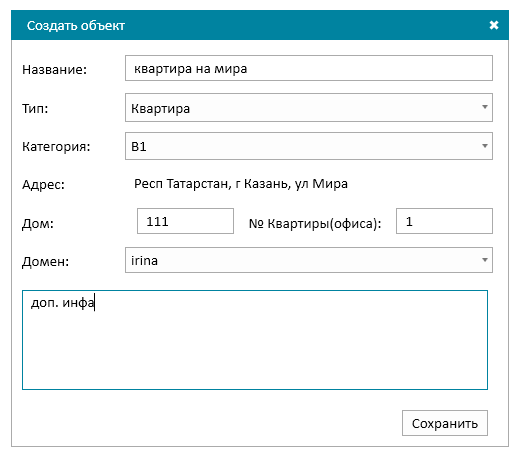Click the Категория: label

(x=56, y=147)
